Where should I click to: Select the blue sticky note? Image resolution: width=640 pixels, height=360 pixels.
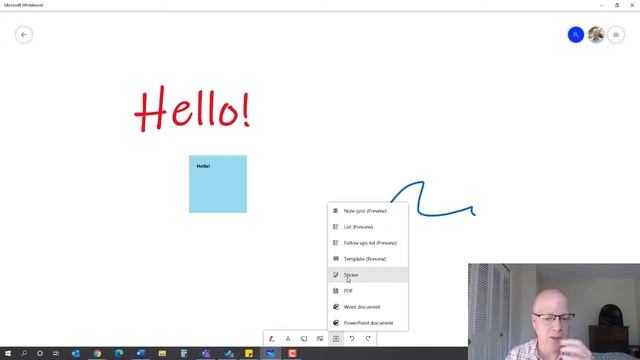pos(218,184)
